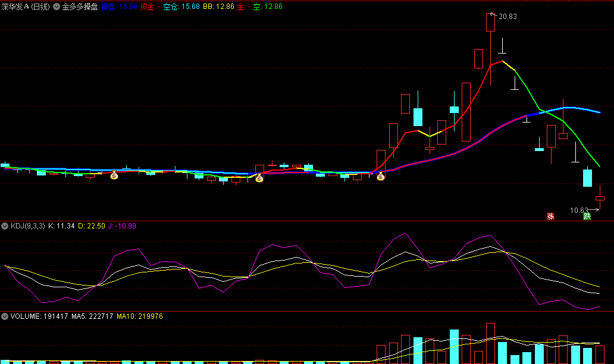The width and height of the screenshot is (614, 364).
Task: Click the green 跌 marker icon
Action: click(x=587, y=216)
